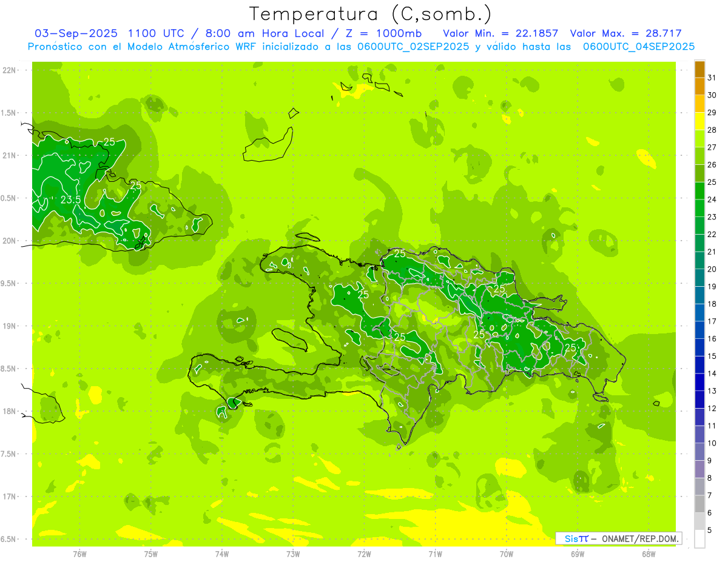Screen dimensions: 728x562
Task: Click the gray swatch between 6 and 7
Action: (699, 504)
